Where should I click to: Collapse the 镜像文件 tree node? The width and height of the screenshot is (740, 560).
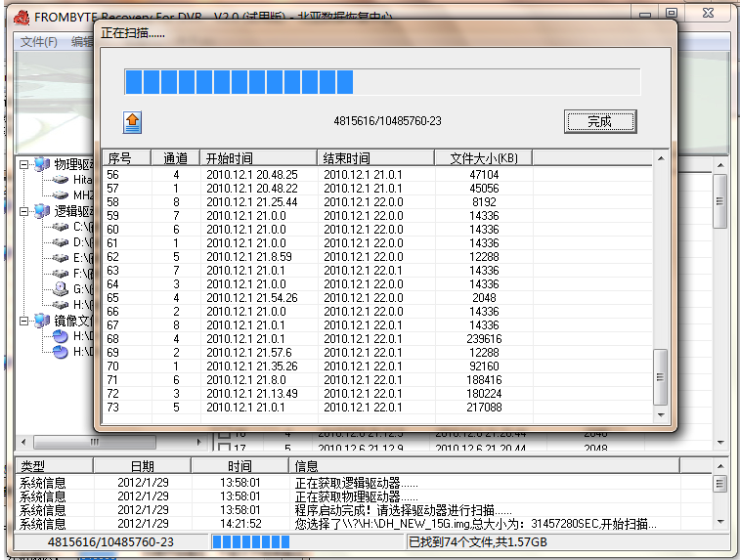23,321
